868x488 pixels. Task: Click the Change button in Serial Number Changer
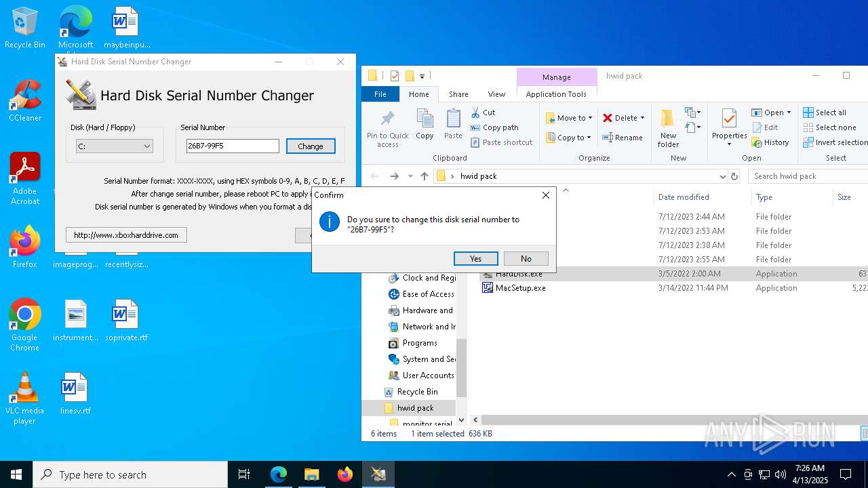click(x=311, y=146)
